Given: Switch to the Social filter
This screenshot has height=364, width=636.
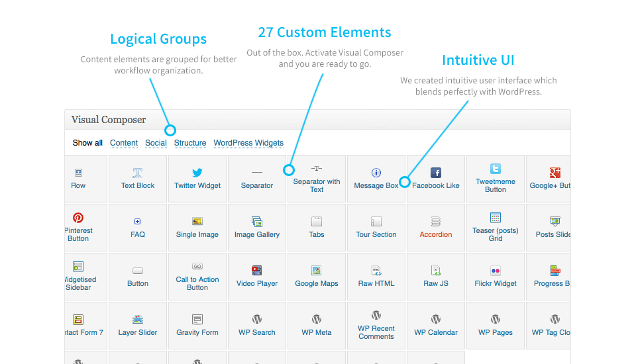Looking at the screenshot, I should tap(156, 143).
